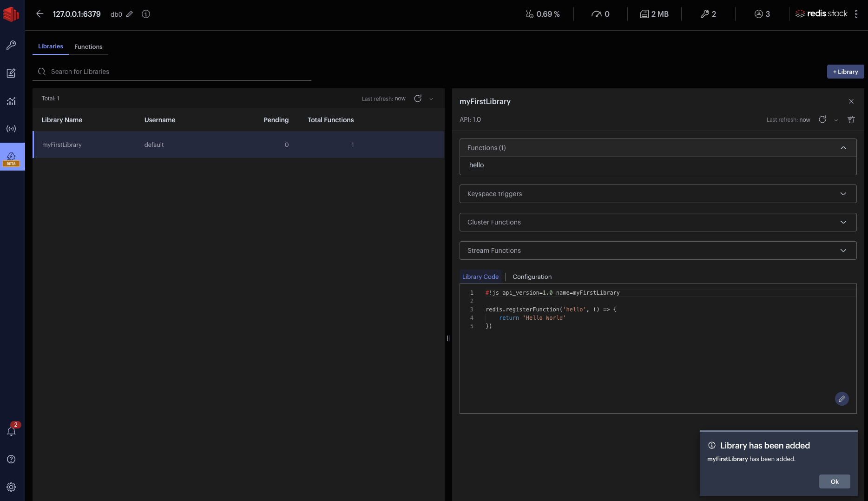The width and height of the screenshot is (868, 501).
Task: Open auto-refresh dropdown in libraries list
Action: 431,99
